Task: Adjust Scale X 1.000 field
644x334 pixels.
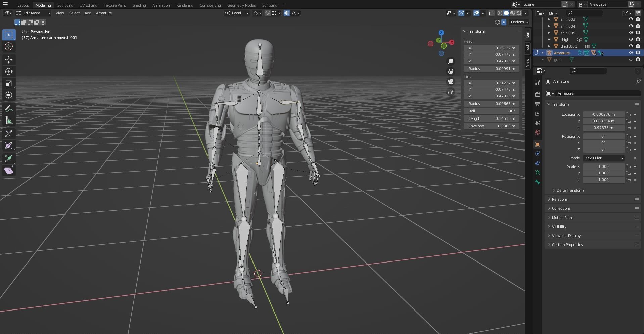Action: click(x=603, y=166)
